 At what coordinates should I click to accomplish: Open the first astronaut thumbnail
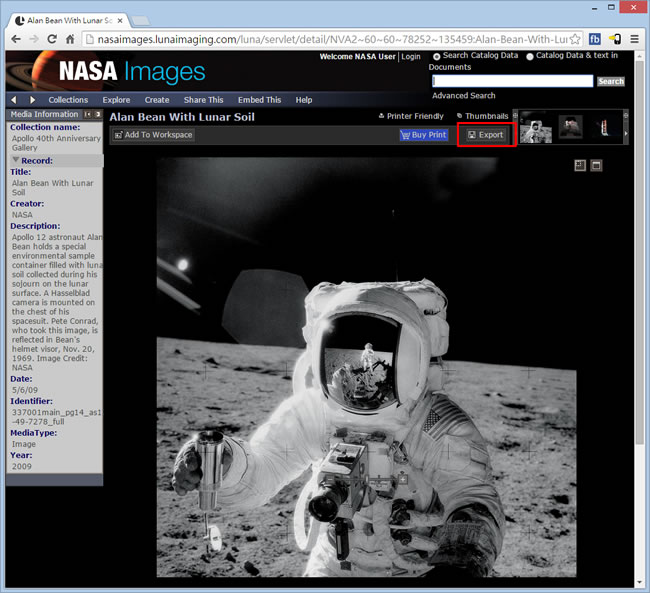point(536,128)
